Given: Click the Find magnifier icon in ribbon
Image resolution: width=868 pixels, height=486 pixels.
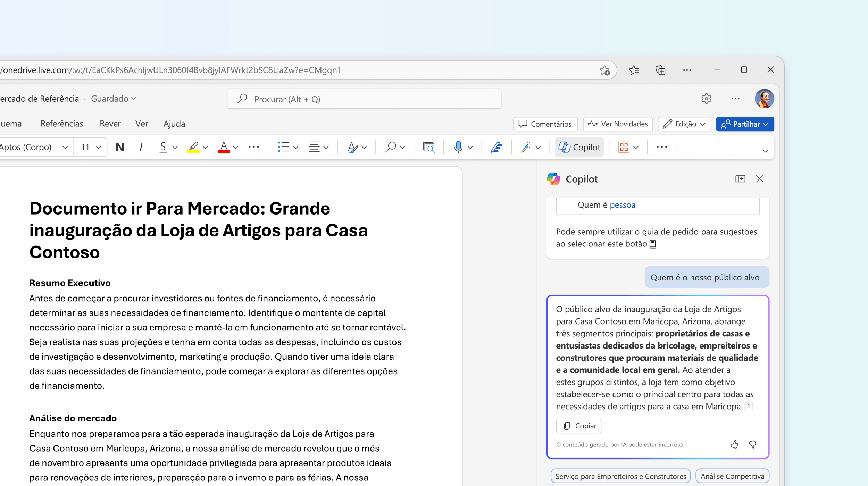Looking at the screenshot, I should point(391,147).
